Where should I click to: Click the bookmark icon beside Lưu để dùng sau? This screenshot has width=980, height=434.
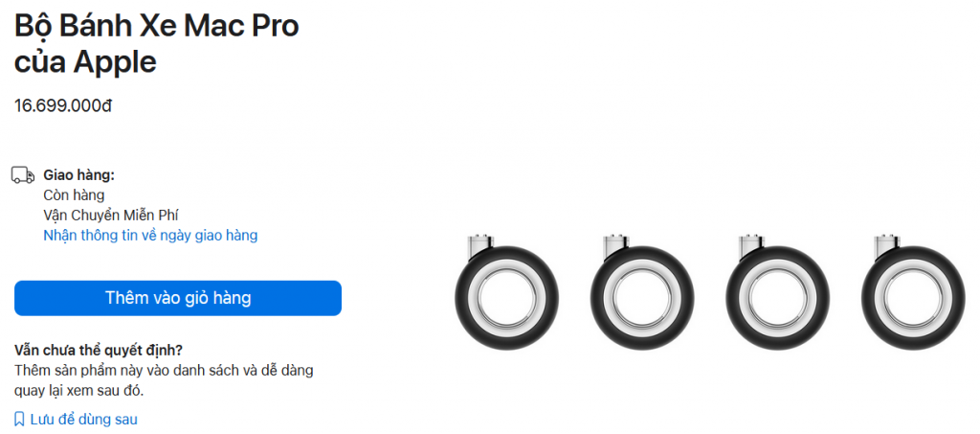click(20, 419)
